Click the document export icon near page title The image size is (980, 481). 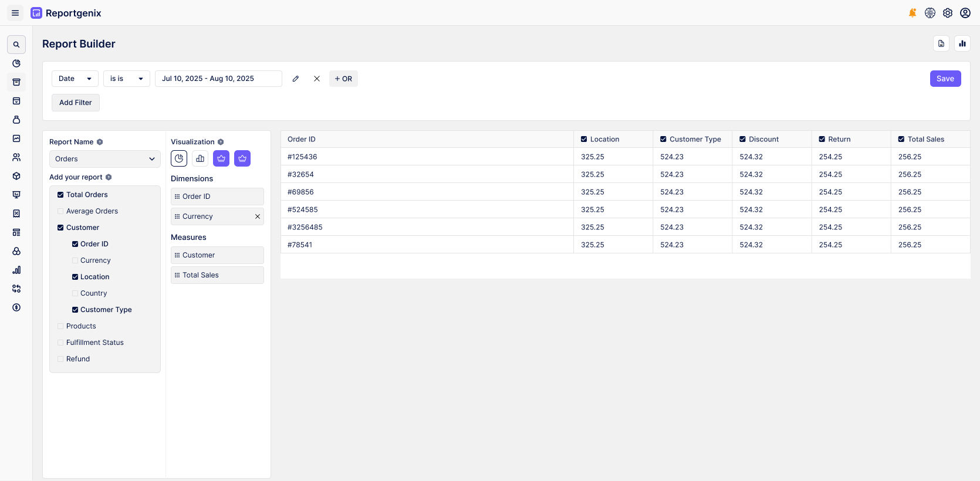[941, 43]
